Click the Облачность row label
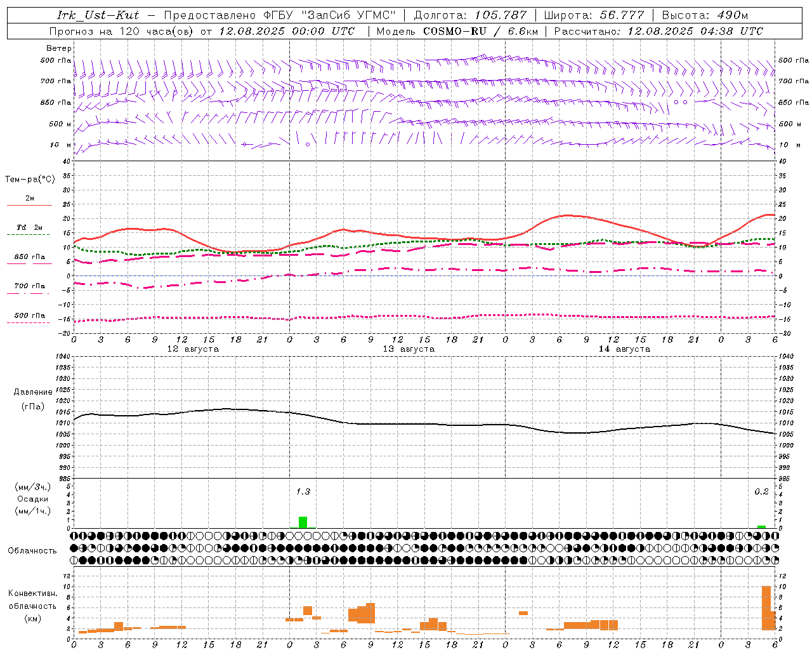 32,551
